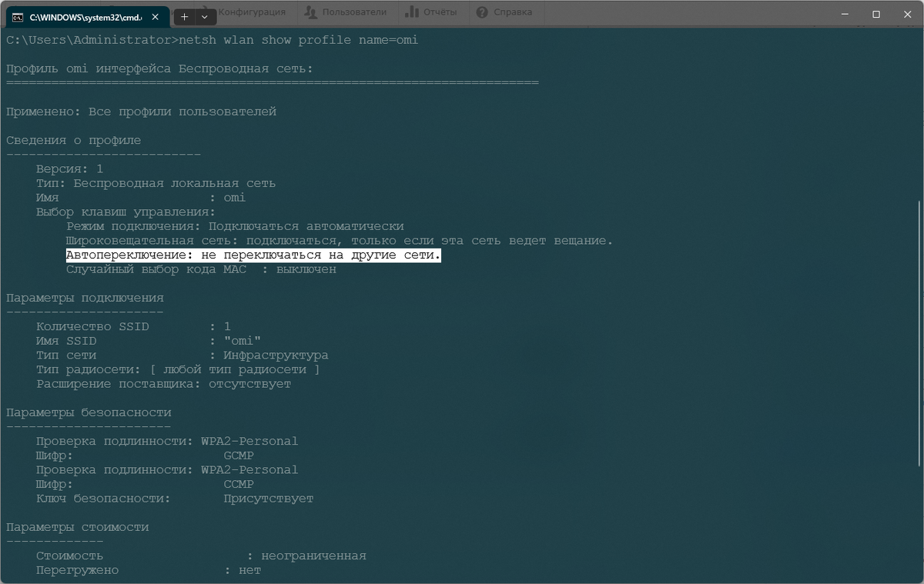Click the 'Ключ безопасности' line
This screenshot has width=924, height=584.
click(x=175, y=499)
